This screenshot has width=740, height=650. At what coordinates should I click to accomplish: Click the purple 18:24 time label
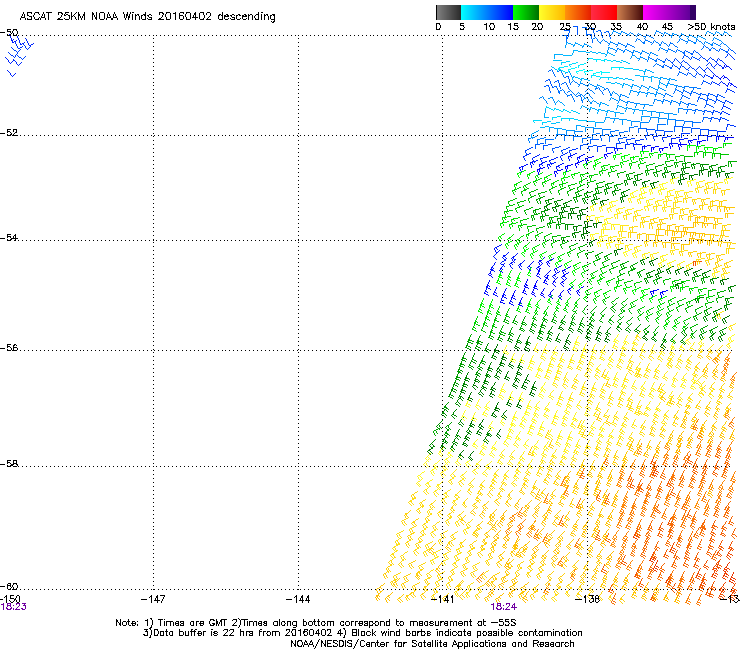(x=503, y=607)
